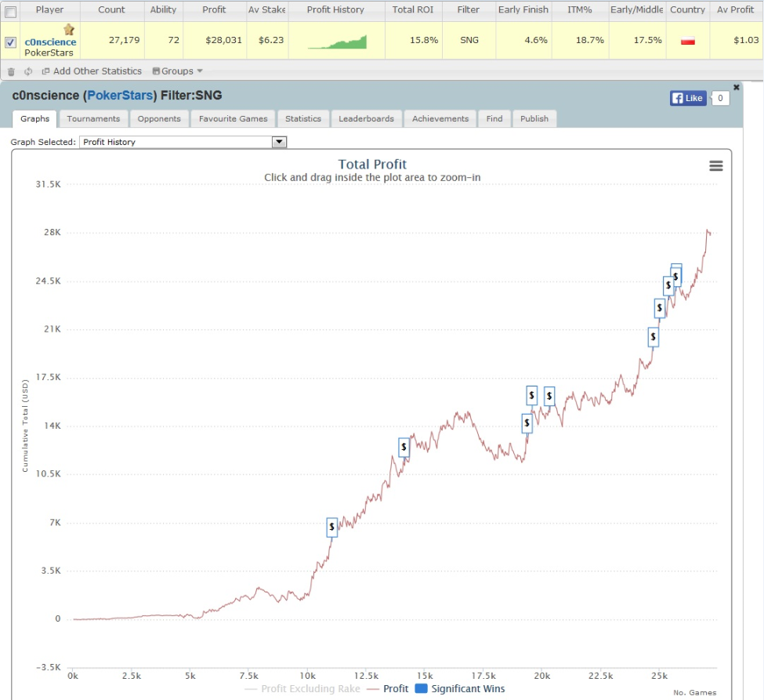Sort by the Early Finish column header
Image resolution: width=764 pixels, height=700 pixels.
(523, 9)
